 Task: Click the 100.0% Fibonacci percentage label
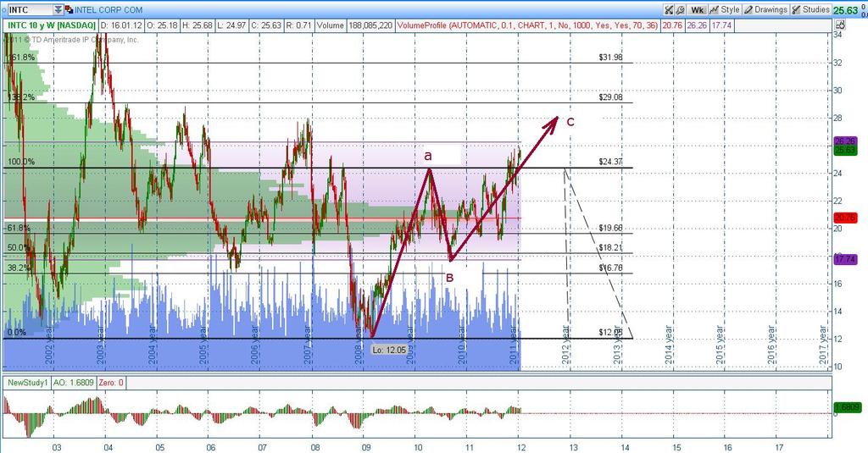[21, 162]
